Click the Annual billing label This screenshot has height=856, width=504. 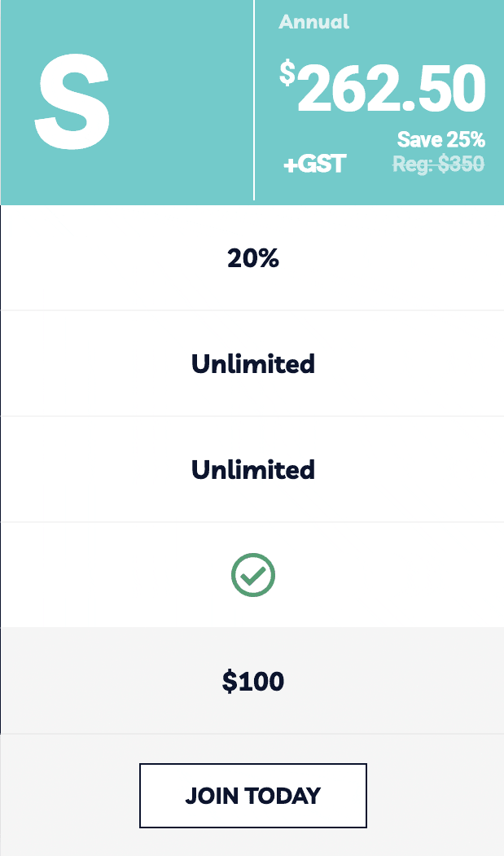pos(314,22)
